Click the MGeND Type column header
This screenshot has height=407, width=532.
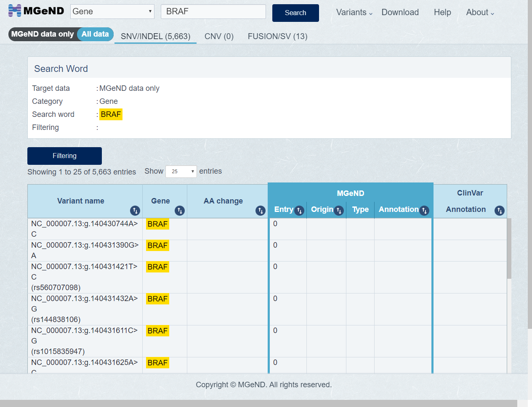[x=360, y=209]
